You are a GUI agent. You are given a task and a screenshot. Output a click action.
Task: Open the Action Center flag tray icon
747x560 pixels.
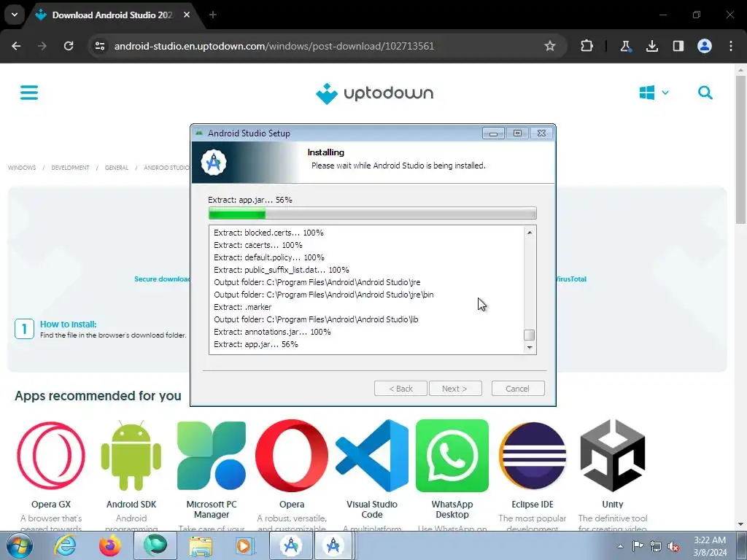click(638, 546)
